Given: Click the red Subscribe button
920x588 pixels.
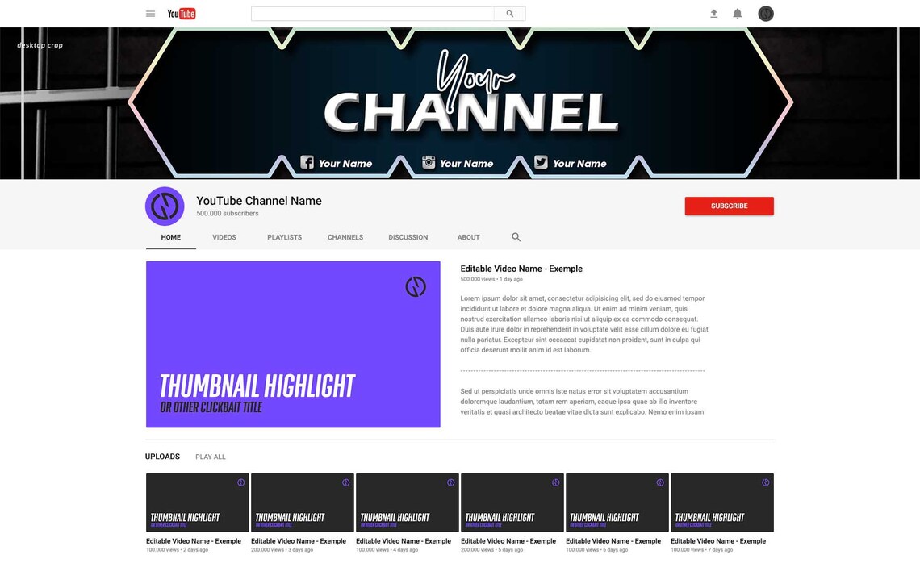Looking at the screenshot, I should click(729, 206).
